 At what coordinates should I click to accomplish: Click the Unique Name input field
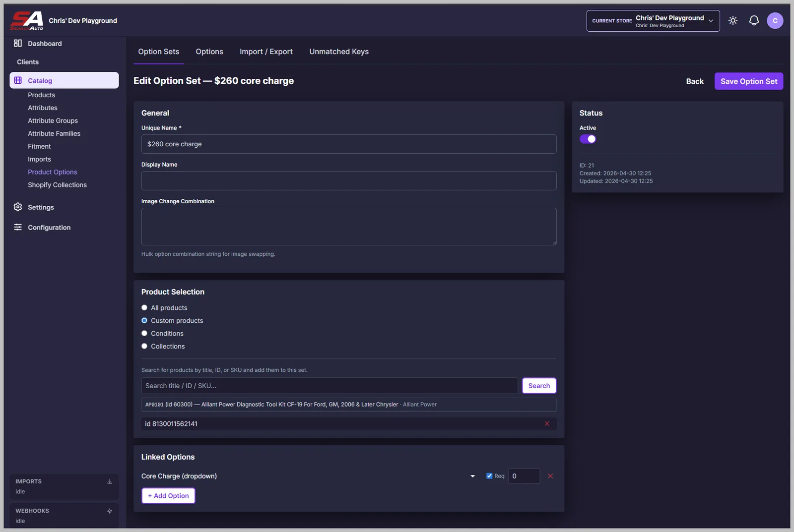(x=349, y=144)
